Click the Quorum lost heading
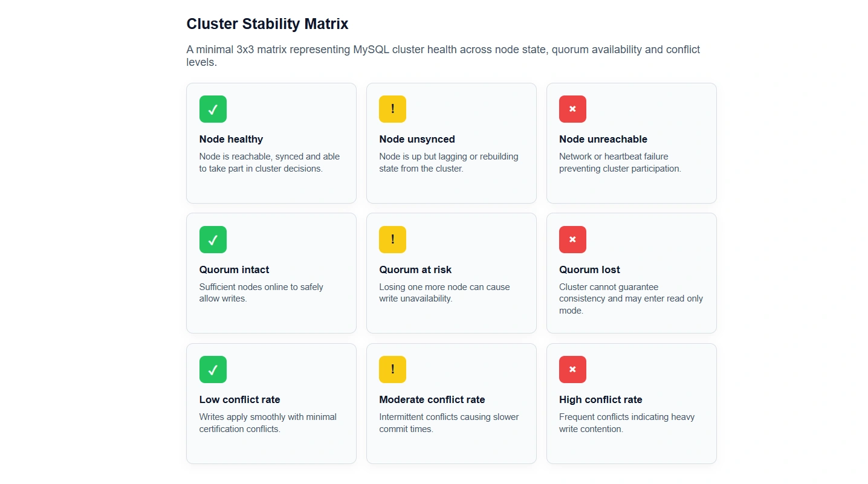 click(x=589, y=269)
